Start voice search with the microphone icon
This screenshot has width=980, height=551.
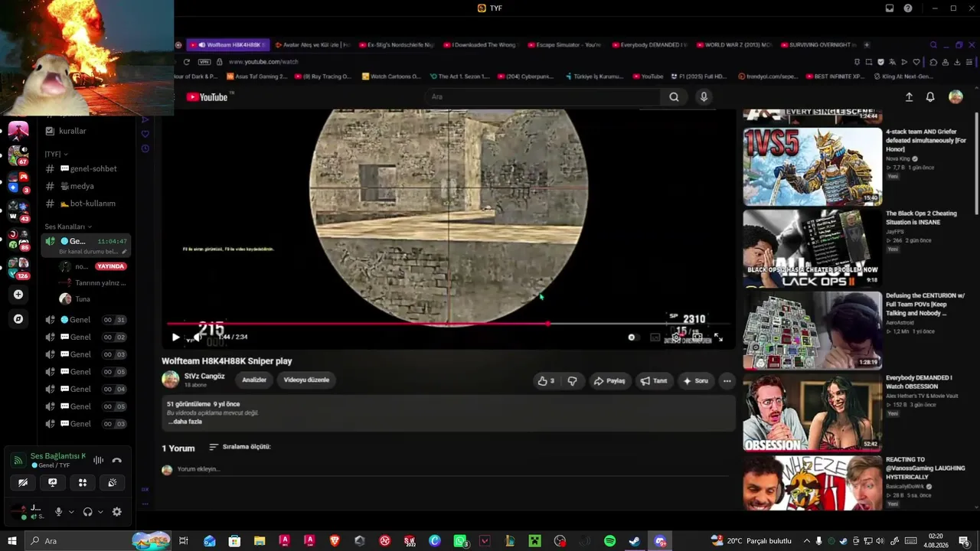pyautogui.click(x=704, y=97)
